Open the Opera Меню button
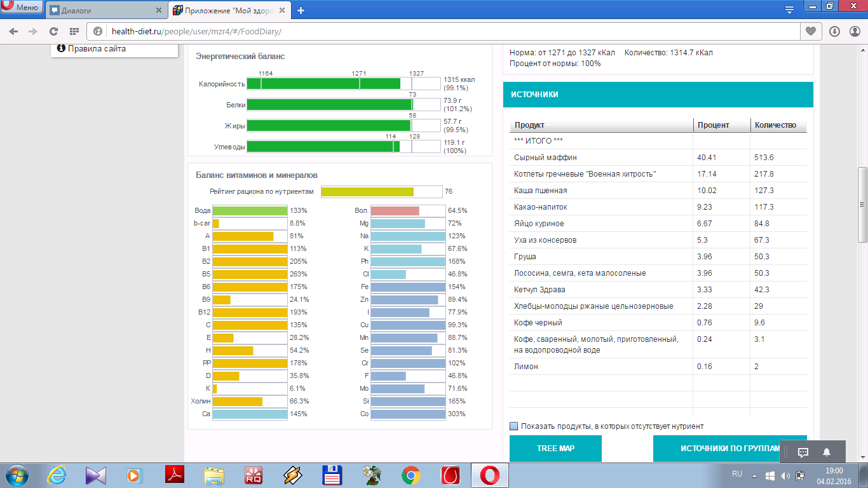The image size is (868, 488). point(22,8)
